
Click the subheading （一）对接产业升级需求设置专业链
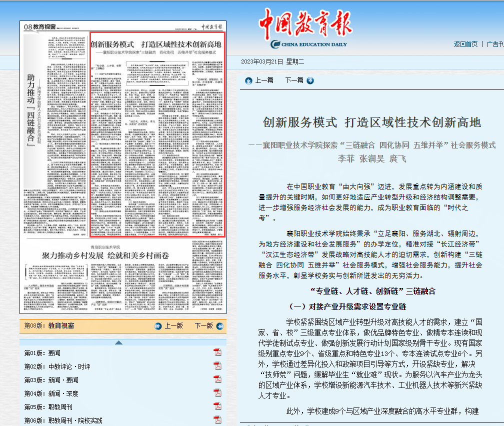click(346, 306)
